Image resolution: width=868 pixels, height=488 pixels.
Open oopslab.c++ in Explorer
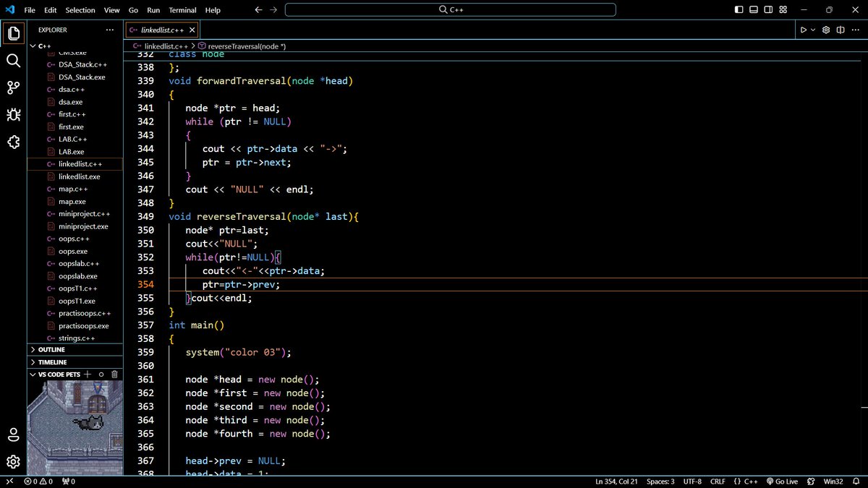(x=75, y=264)
